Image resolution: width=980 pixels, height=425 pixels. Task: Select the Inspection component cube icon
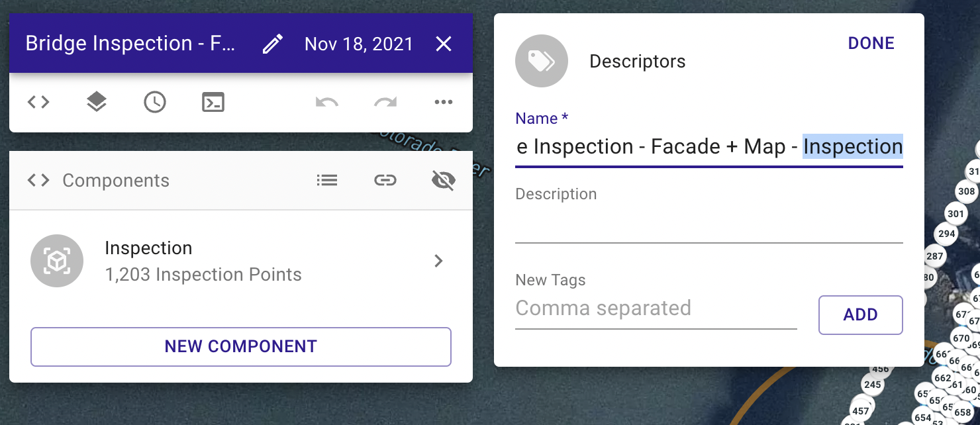pos(57,261)
